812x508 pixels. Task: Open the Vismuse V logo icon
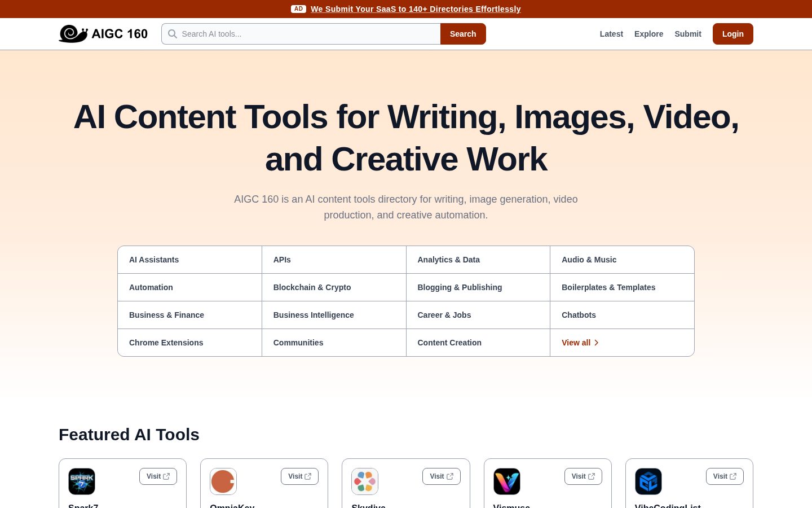tap(507, 481)
